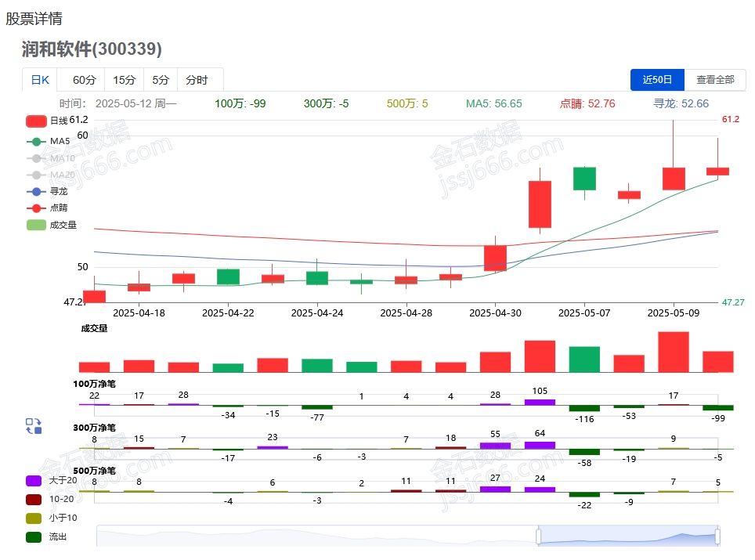
Task: Click the 2025-04-30 red candlestick
Action: 495,258
